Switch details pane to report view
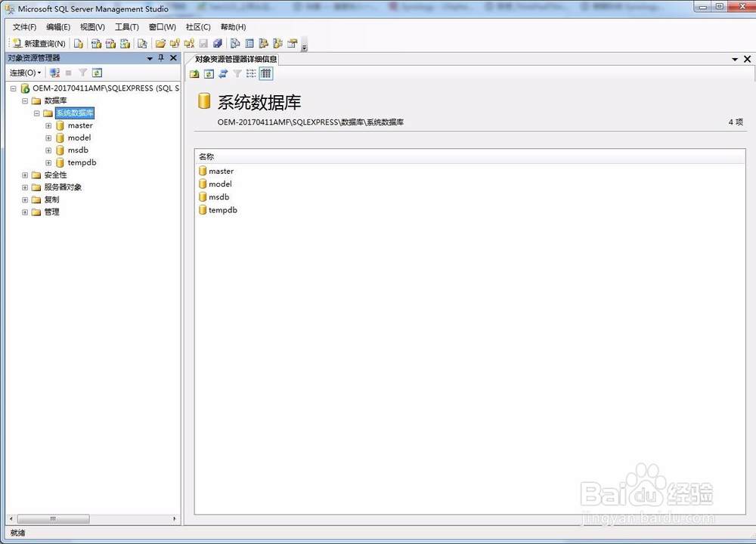Viewport: 756px width, 544px height. click(x=266, y=74)
